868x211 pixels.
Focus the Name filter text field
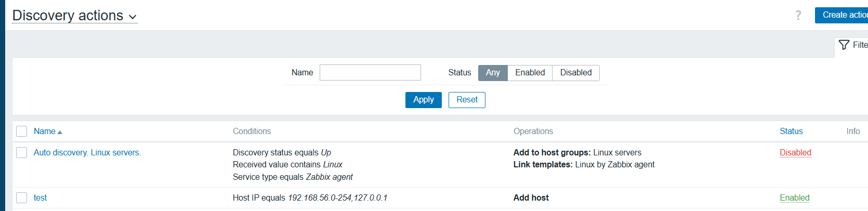370,73
